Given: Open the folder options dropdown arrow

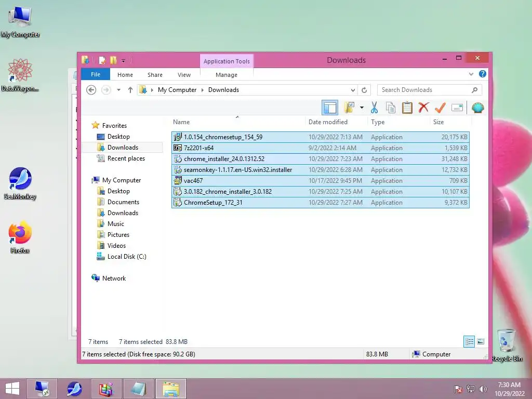Looking at the screenshot, I should 362,108.
